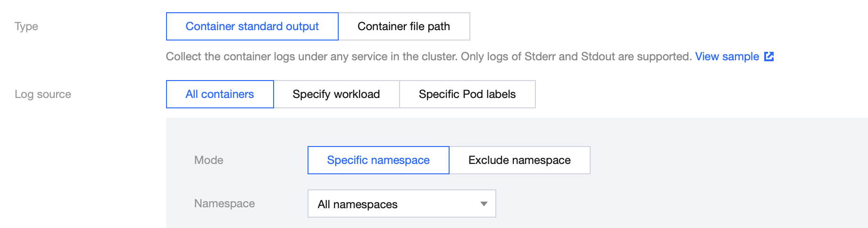
Task: Open the View sample link
Action: point(727,57)
